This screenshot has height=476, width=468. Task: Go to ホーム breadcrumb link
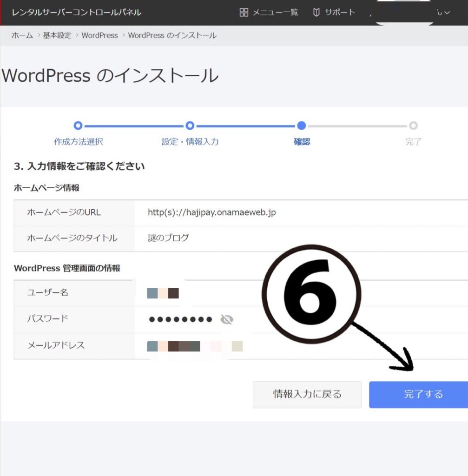click(22, 35)
